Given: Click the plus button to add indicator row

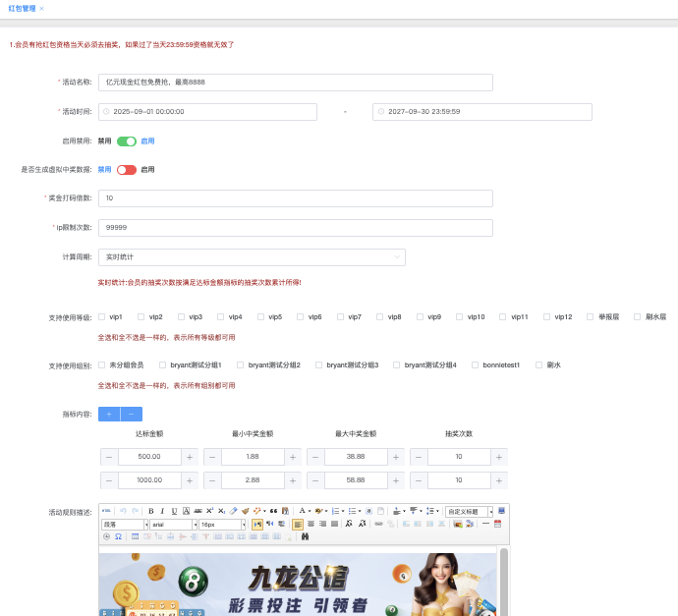Looking at the screenshot, I should click(109, 415).
